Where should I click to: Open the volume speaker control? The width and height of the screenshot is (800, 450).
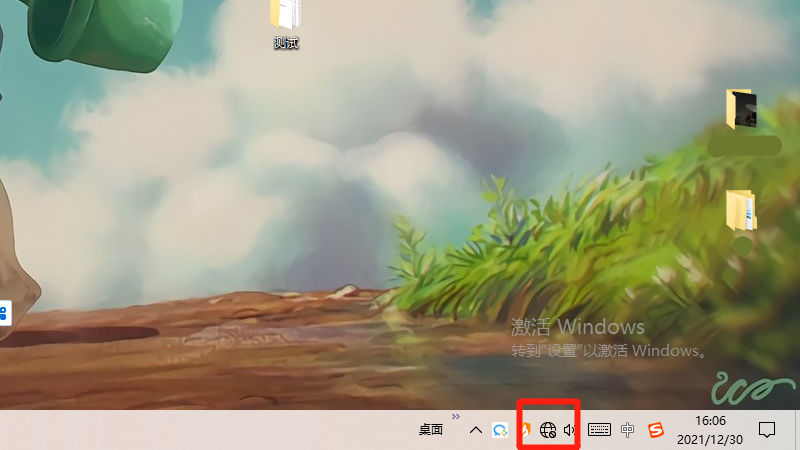[x=570, y=430]
